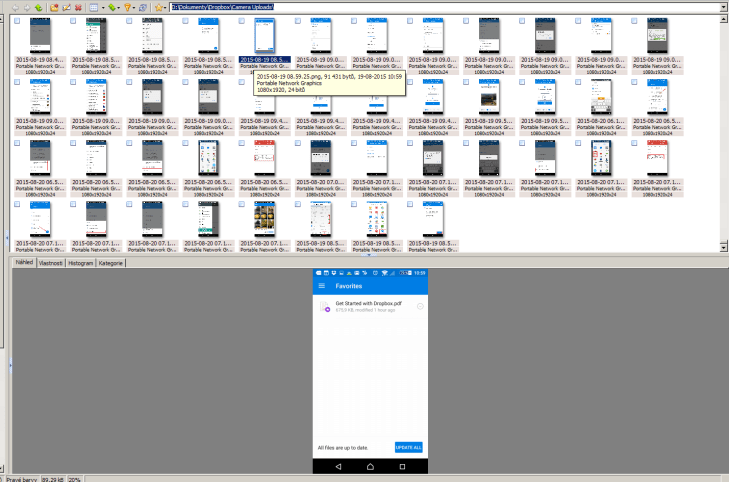This screenshot has width=729, height=482.
Task: Expand the filter dropdown arrow
Action: pos(135,7)
